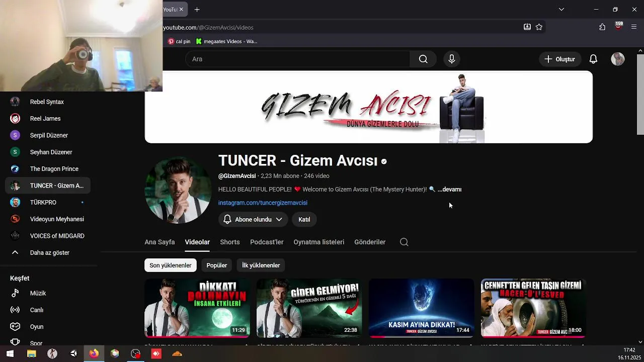
Task: Open the list-all-tabs dropdown arrow
Action: (x=561, y=9)
